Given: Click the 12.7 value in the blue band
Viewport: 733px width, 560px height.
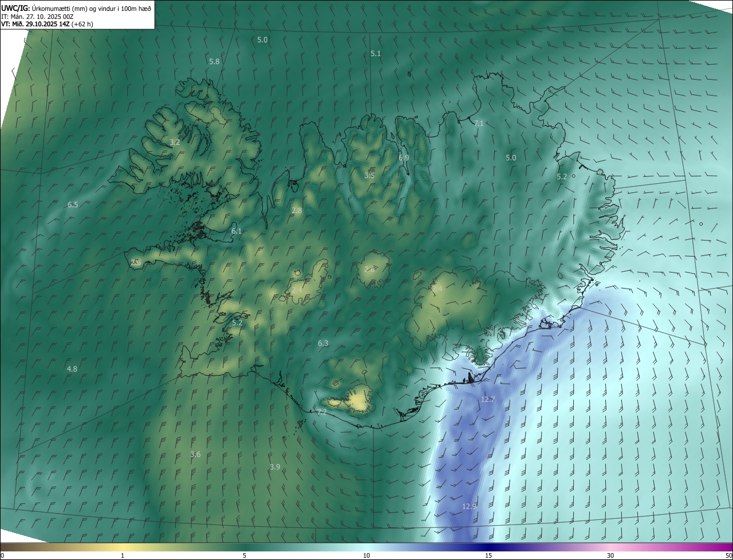Looking at the screenshot, I should pos(488,399).
